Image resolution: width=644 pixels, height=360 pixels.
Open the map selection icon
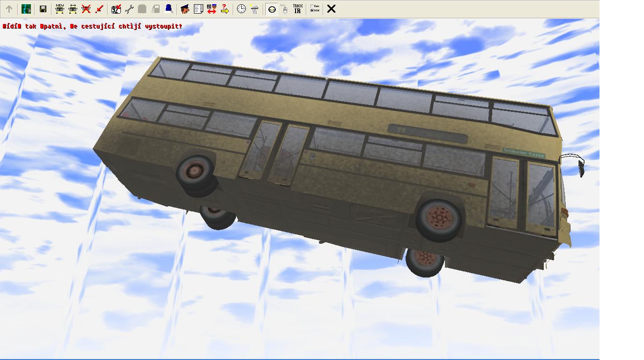[26, 9]
